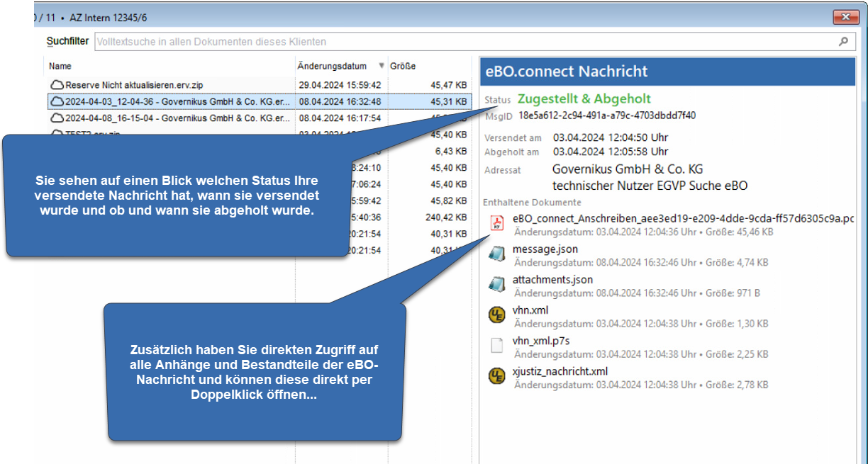Sort by the Größe column header
Screen dimensions: 868x464
[x=403, y=66]
